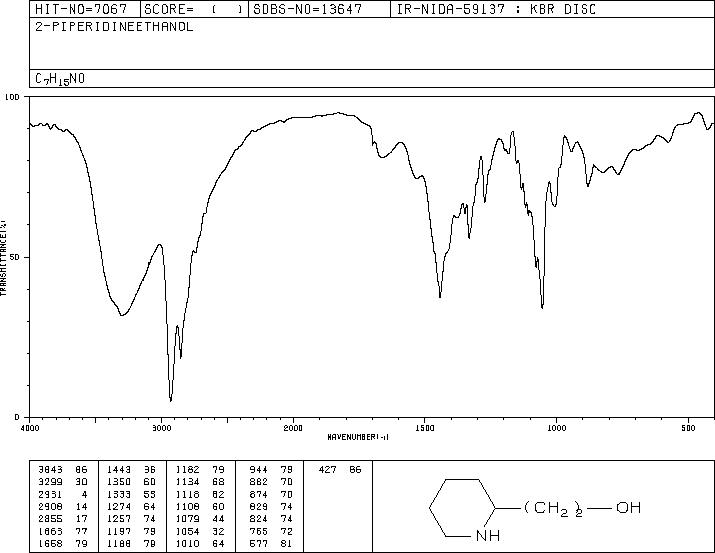Select peak table row 1443 36
Image resolution: width=715 pixels, height=553 pixels.
pos(131,469)
